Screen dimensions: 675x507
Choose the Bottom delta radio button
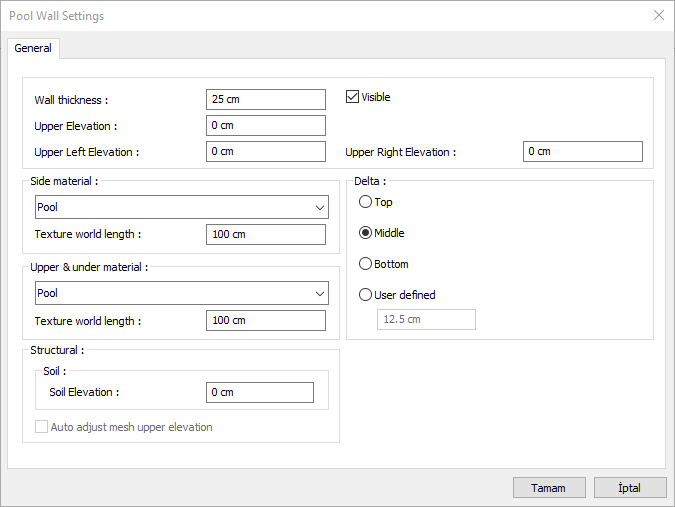[x=365, y=264]
